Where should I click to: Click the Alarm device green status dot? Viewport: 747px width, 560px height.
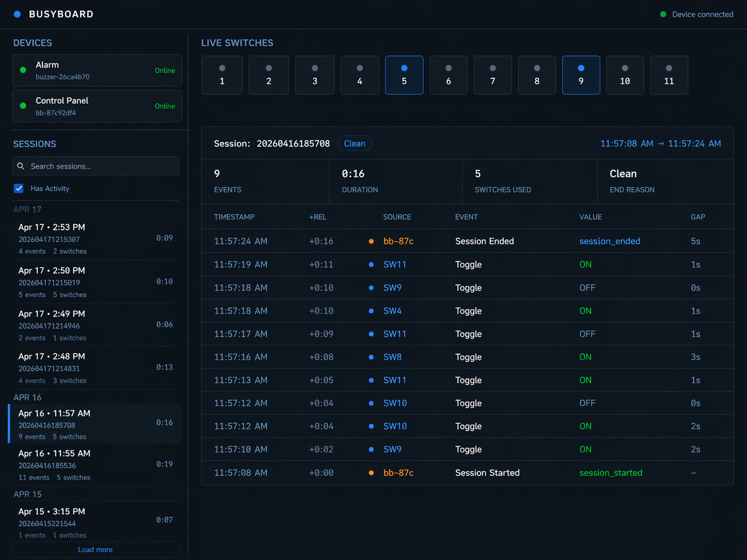23,70
